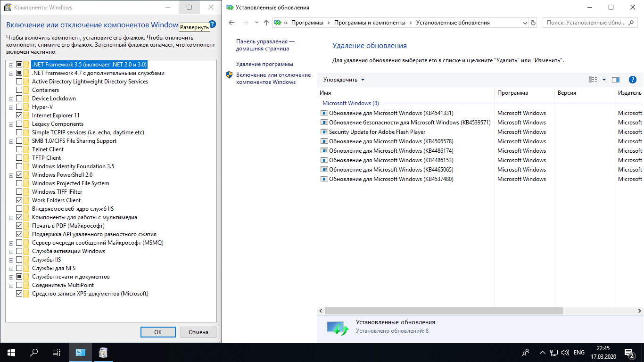Click the view mode icon in updates toolbar
This screenshot has height=362, width=644.
[594, 80]
